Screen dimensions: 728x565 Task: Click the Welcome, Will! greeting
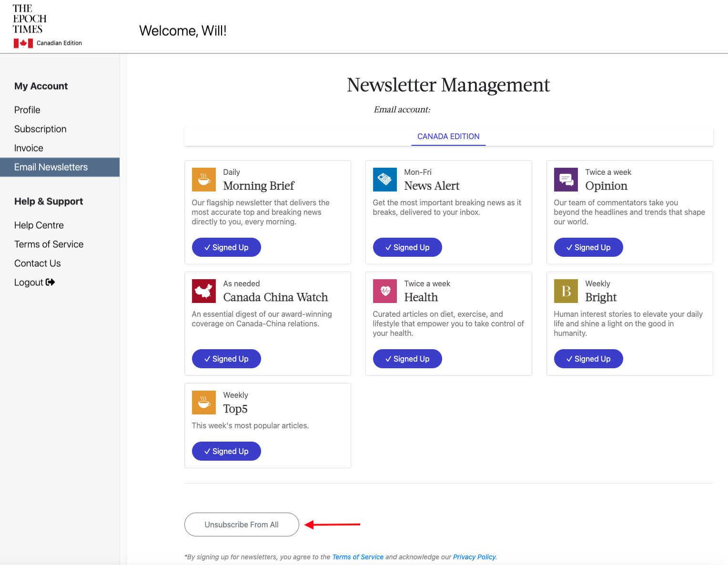click(183, 31)
